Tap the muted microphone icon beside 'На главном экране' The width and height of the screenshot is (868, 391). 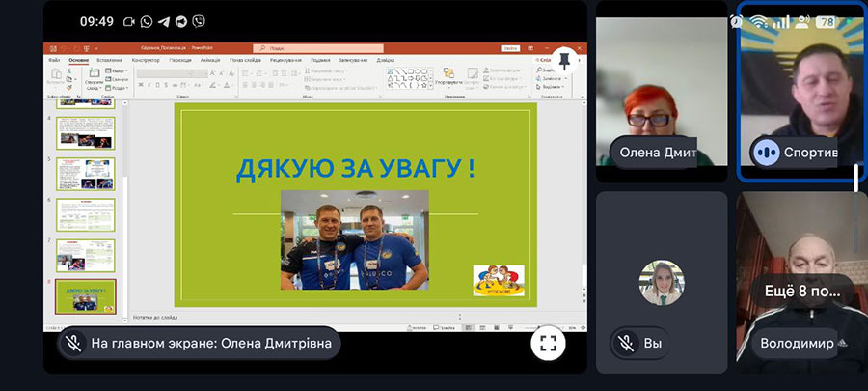pyautogui.click(x=70, y=343)
